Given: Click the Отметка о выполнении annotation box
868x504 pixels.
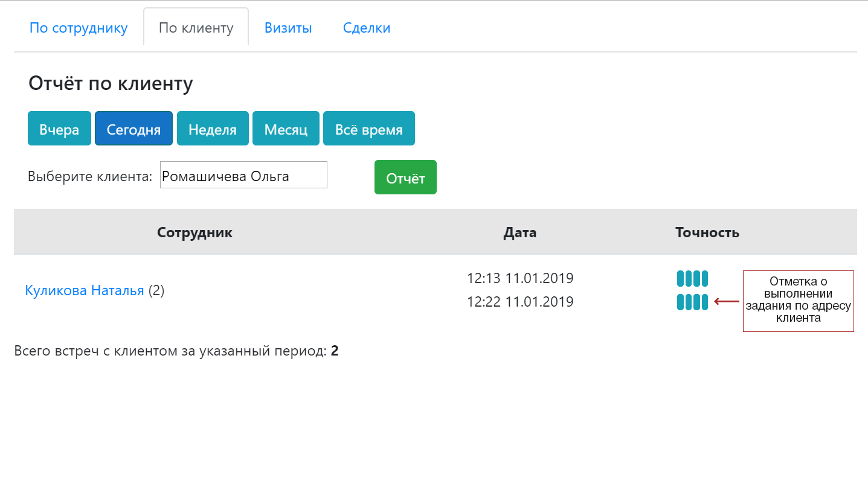Looking at the screenshot, I should 798,301.
